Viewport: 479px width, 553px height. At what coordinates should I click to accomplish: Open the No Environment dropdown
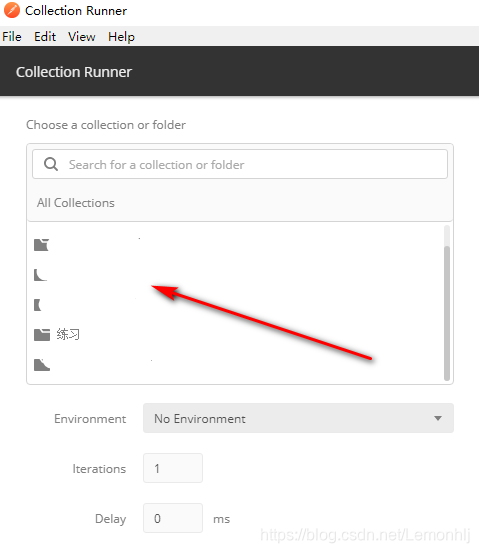(x=298, y=418)
